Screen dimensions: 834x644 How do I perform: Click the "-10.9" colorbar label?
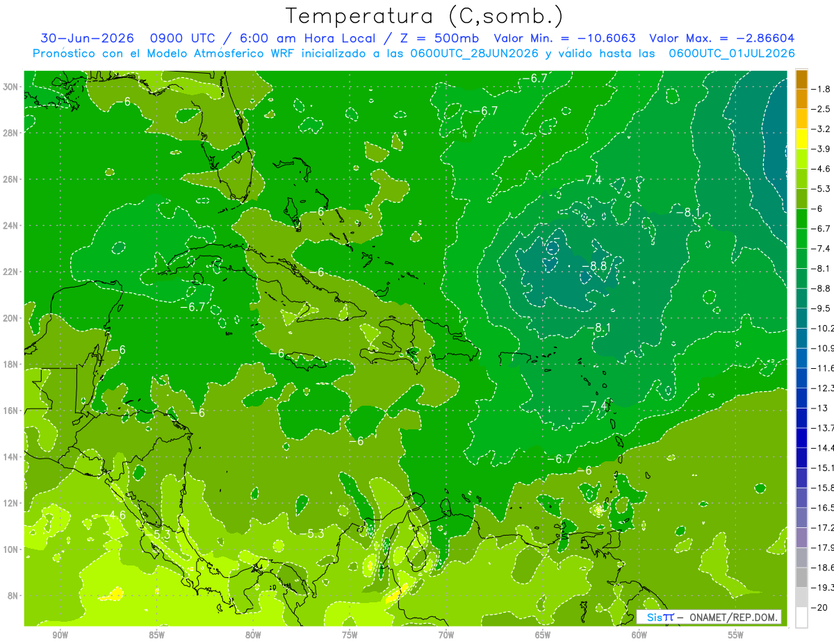(x=822, y=348)
